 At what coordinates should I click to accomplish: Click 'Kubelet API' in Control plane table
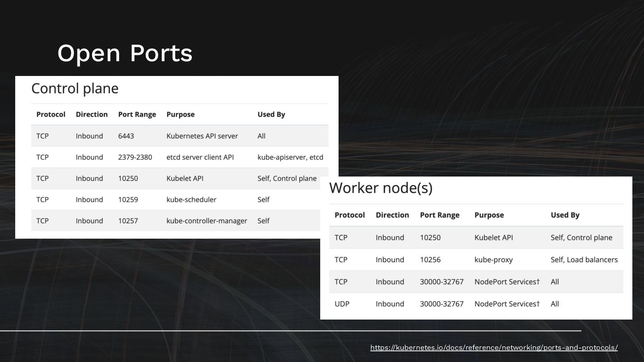185,178
